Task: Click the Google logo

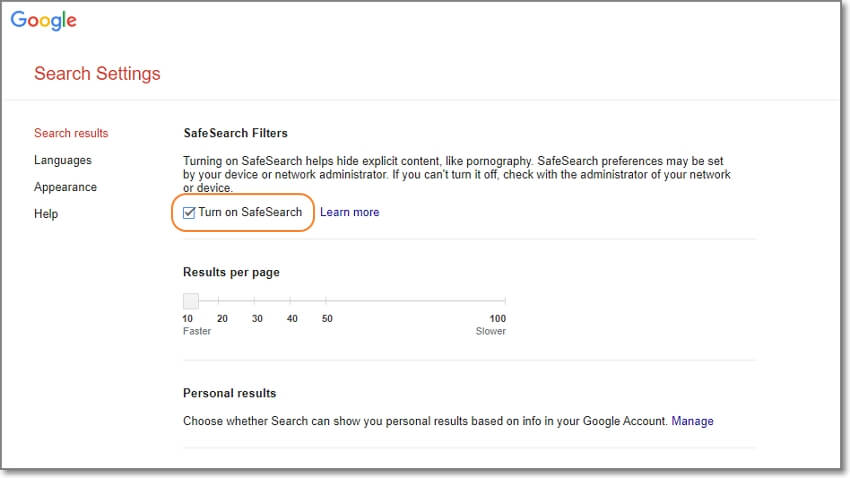Action: pos(44,21)
